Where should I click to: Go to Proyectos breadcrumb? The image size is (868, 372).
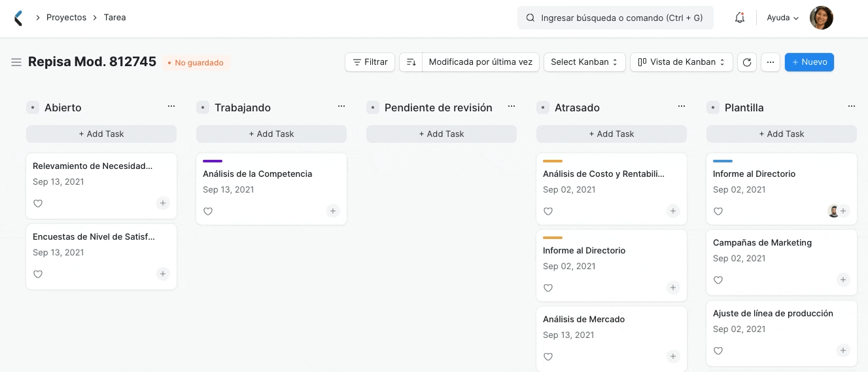(x=66, y=18)
